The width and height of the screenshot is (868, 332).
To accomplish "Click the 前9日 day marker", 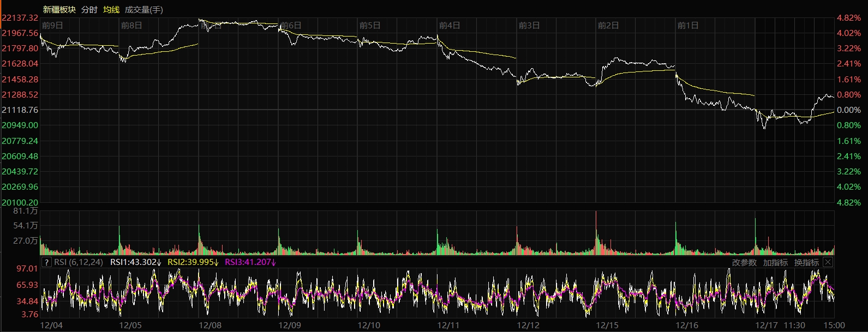I will click(x=52, y=26).
